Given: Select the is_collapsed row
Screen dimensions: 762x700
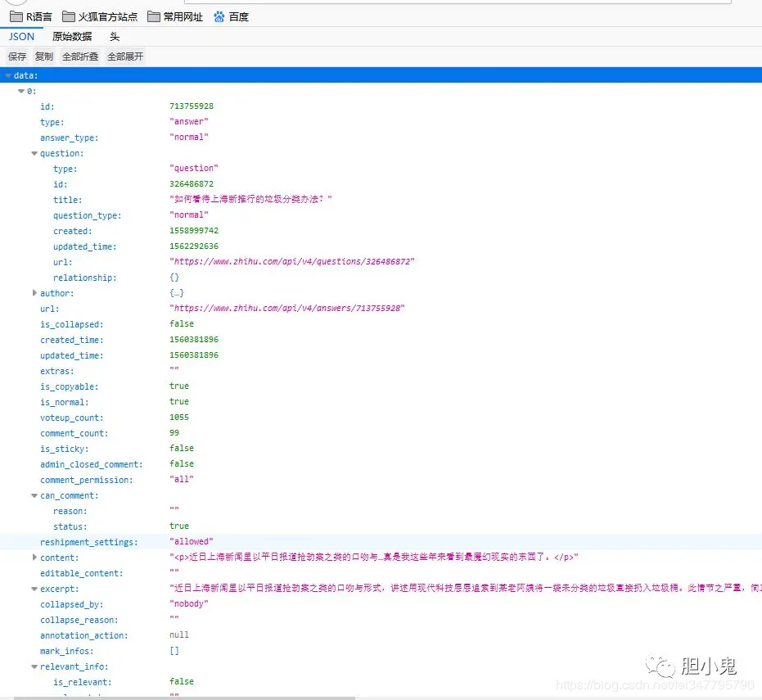Looking at the screenshot, I should pos(381,324).
